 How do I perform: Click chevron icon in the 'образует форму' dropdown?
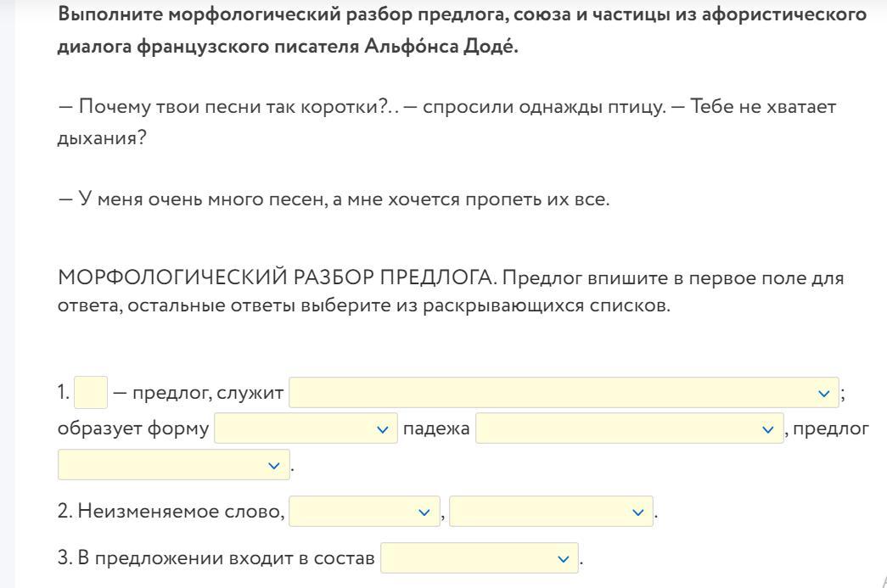click(382, 429)
